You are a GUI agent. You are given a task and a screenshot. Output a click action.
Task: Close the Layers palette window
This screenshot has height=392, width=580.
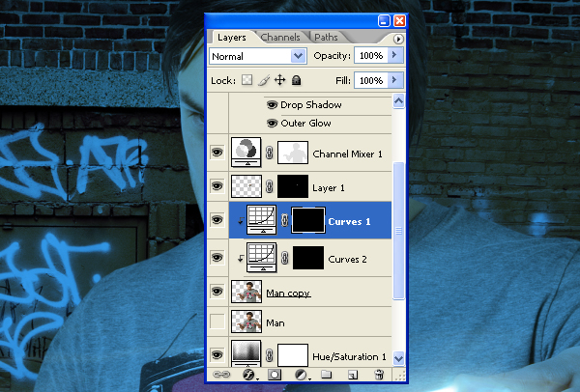coord(399,20)
